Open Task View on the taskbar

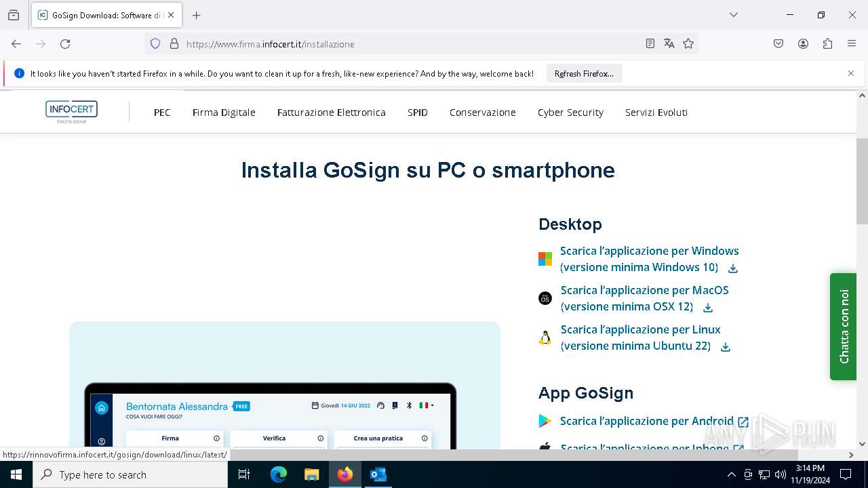tap(244, 474)
